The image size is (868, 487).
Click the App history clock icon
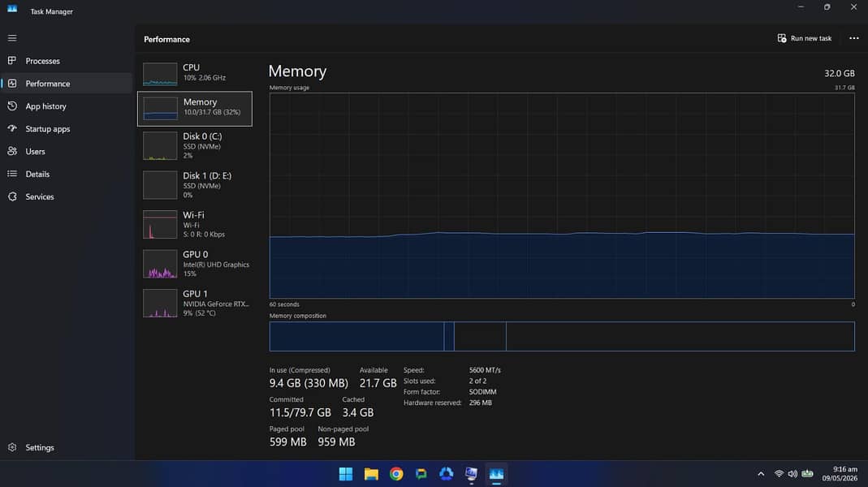[x=12, y=106]
